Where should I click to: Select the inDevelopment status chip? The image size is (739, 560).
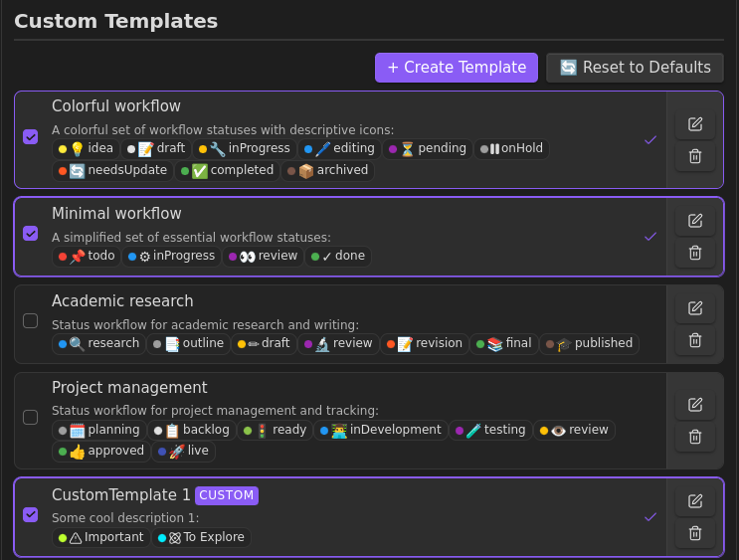[381, 430]
